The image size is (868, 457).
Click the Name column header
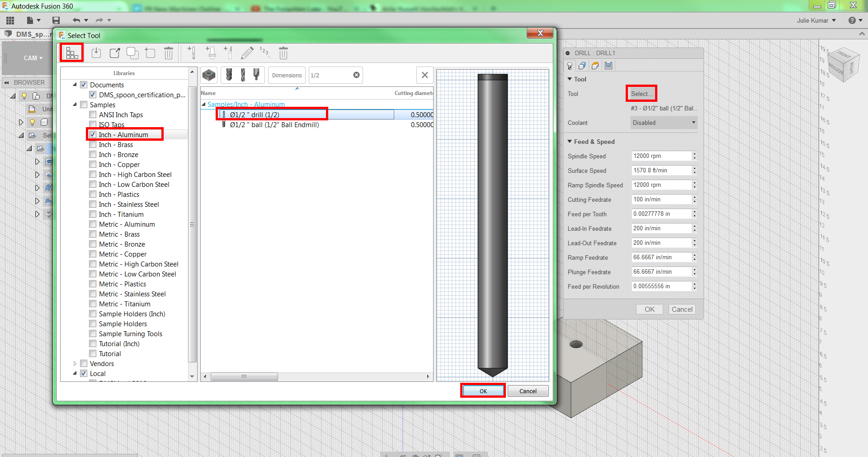click(208, 93)
